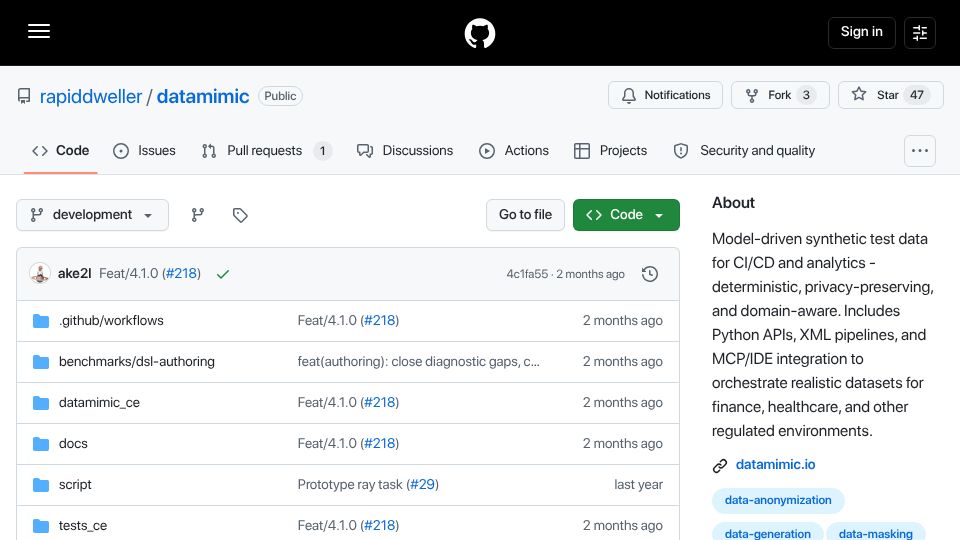Open docs folder

tap(73, 444)
